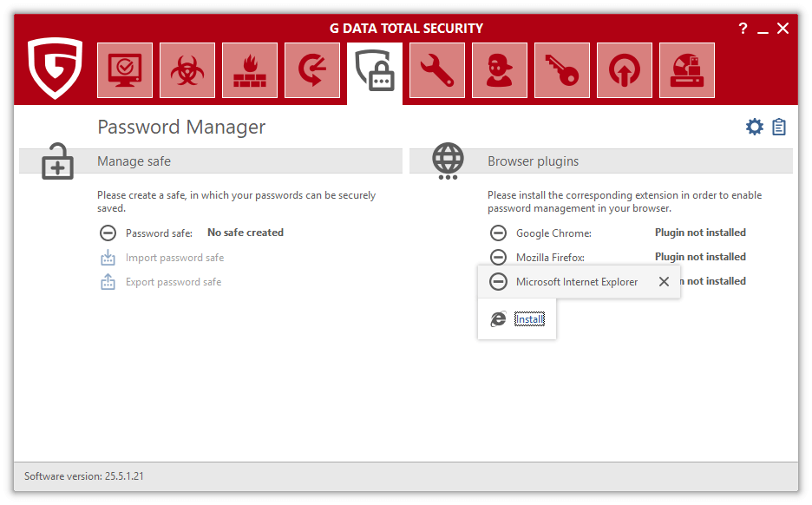Screen dimensions: 812x505
Task: Open the Firewall tab
Action: (x=250, y=70)
